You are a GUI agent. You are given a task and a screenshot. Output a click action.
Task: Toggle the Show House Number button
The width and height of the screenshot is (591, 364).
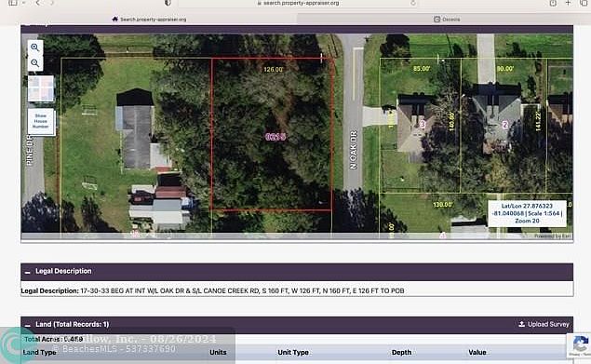[41, 121]
